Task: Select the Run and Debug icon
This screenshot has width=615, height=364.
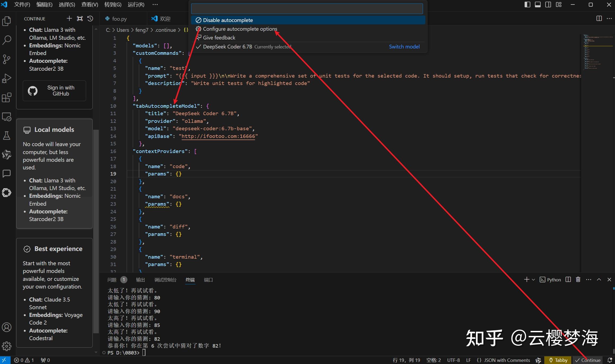Action: (x=7, y=78)
